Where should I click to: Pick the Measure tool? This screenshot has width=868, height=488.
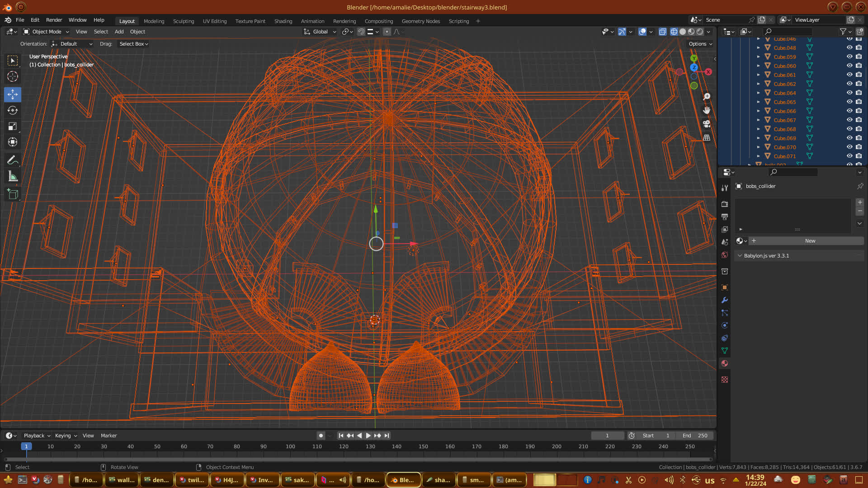coord(13,177)
